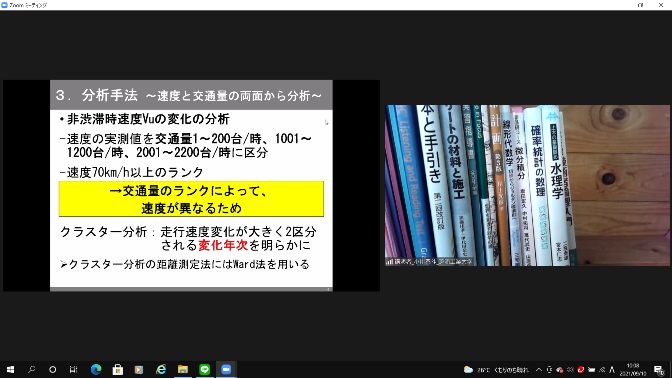
Task: Select the shared slide presentation view
Action: click(x=191, y=186)
